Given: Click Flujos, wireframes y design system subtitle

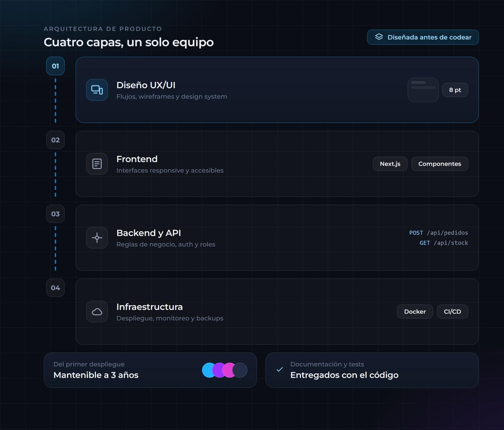Looking at the screenshot, I should (172, 97).
